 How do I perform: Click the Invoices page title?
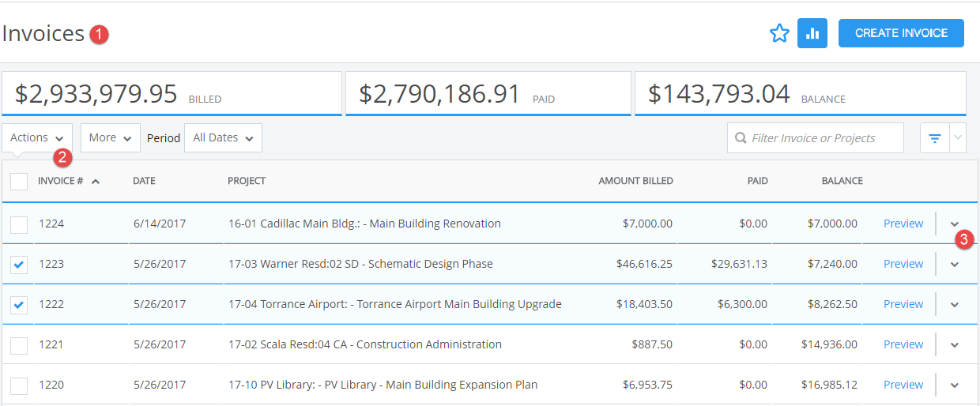point(43,33)
